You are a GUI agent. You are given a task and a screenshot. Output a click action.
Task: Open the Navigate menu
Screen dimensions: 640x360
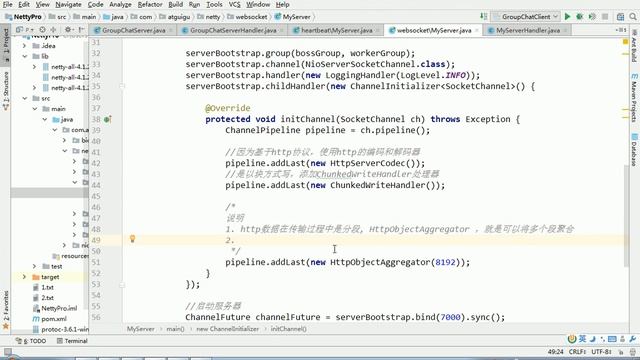[68, 4]
